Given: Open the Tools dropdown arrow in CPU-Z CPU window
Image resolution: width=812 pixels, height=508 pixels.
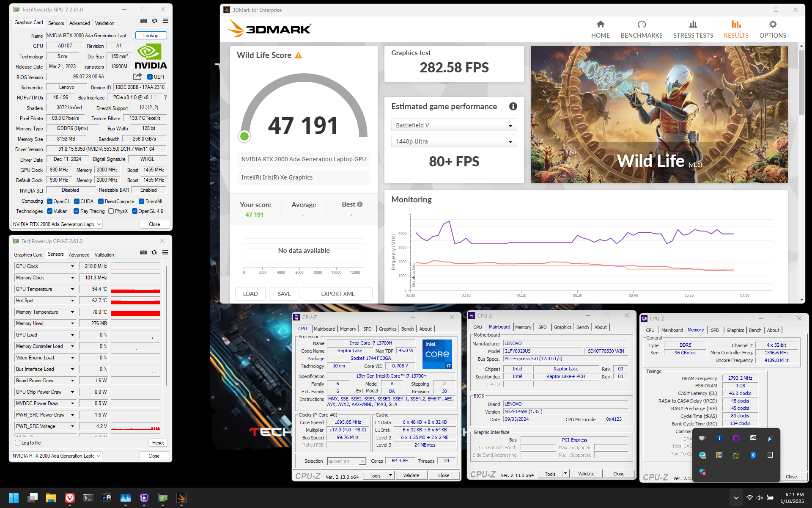Looking at the screenshot, I should pyautogui.click(x=390, y=475).
